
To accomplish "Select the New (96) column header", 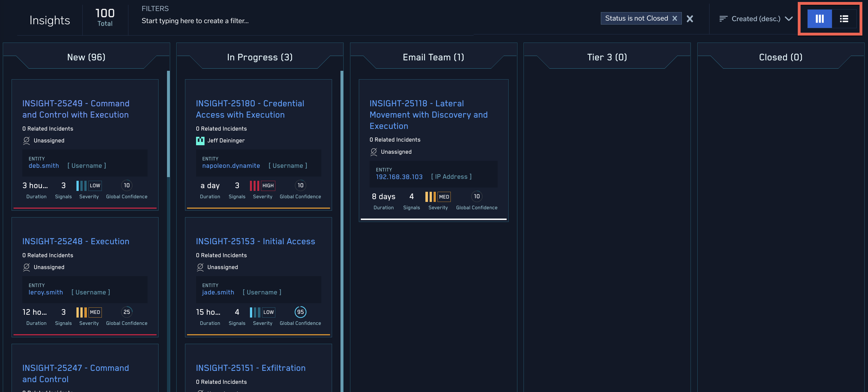I will click(x=86, y=57).
